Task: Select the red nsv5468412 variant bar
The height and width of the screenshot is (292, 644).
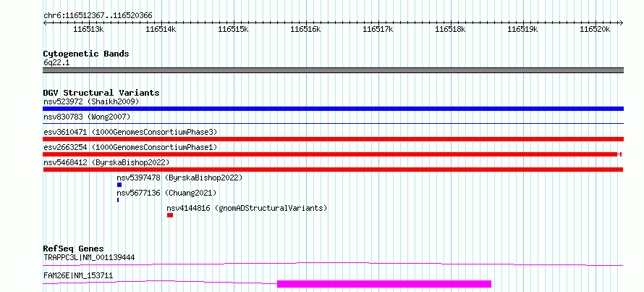Action: click(x=333, y=170)
